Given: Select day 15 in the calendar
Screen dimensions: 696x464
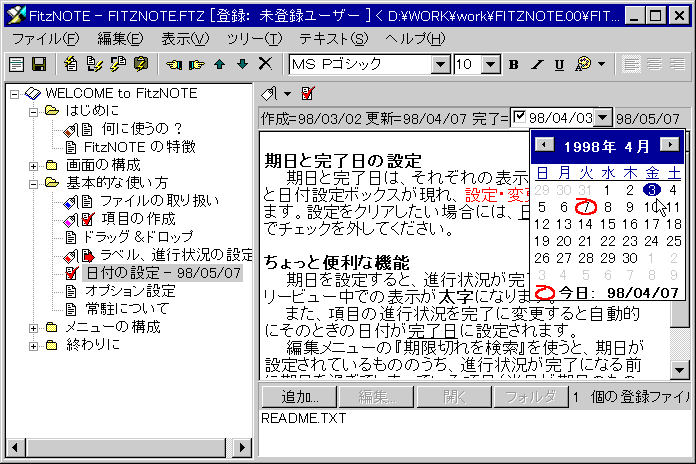Looking at the screenshot, I should [608, 224].
